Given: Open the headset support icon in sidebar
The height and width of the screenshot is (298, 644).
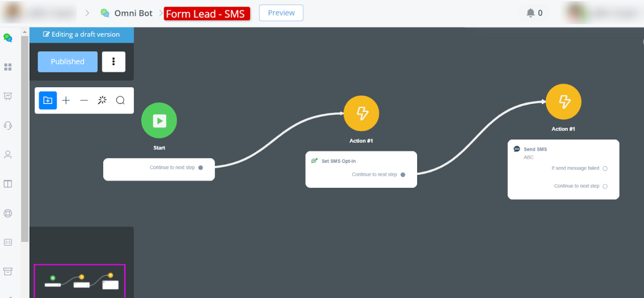Looking at the screenshot, I should [x=8, y=125].
